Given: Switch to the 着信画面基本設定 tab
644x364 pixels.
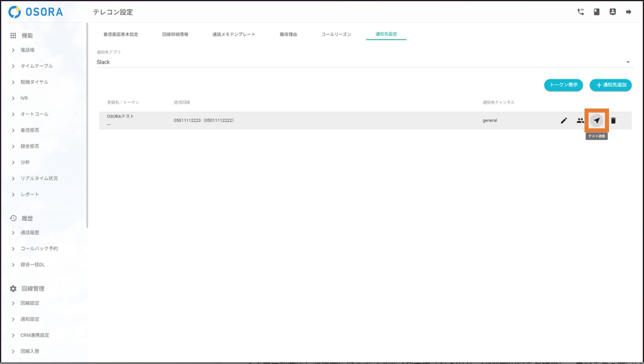Looking at the screenshot, I should tap(121, 34).
